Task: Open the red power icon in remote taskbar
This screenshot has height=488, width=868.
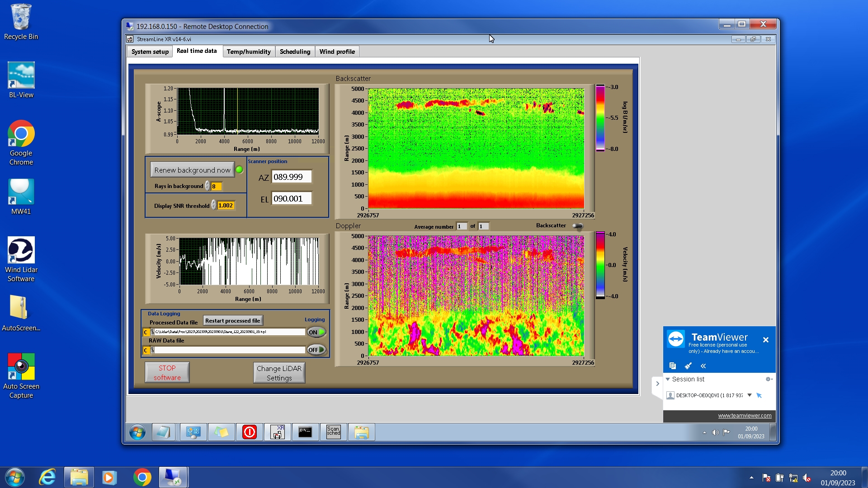Action: click(x=250, y=432)
